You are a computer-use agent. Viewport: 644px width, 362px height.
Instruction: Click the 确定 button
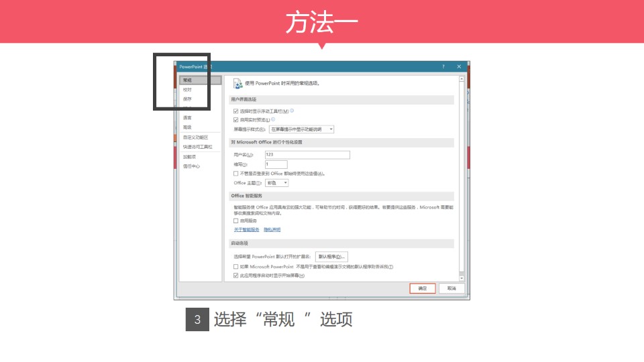(x=423, y=288)
